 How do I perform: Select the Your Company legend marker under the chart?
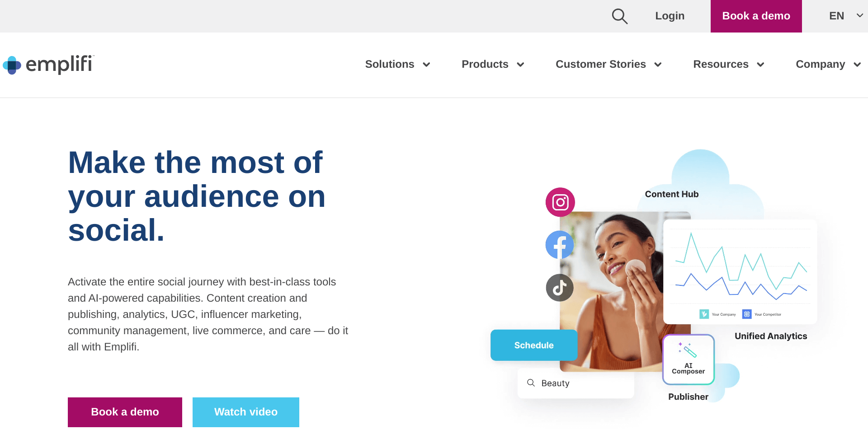(x=704, y=314)
